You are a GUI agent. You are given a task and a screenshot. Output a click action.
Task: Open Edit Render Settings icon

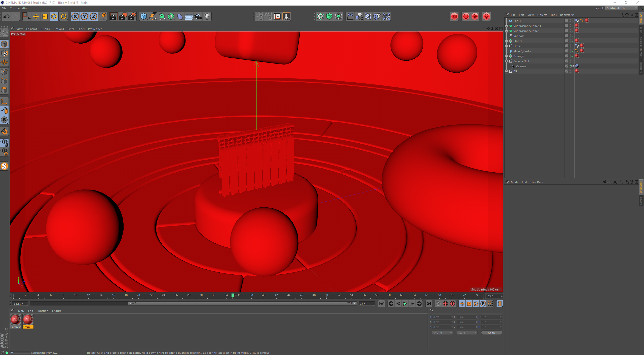[x=132, y=17]
